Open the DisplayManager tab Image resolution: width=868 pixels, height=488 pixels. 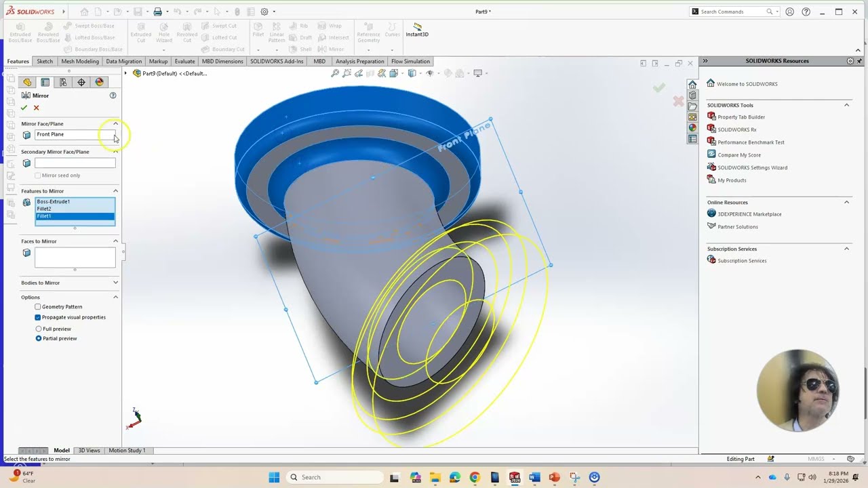coord(100,82)
